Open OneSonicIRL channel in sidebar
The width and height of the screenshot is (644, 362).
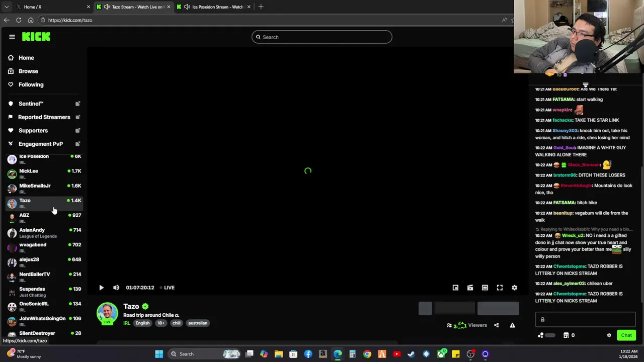(44, 307)
